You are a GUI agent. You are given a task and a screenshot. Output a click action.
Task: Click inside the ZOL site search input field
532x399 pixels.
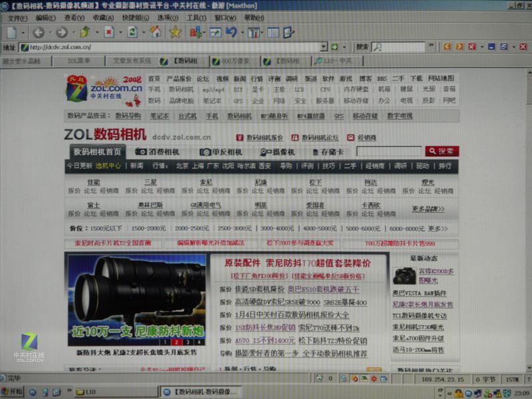pos(389,152)
